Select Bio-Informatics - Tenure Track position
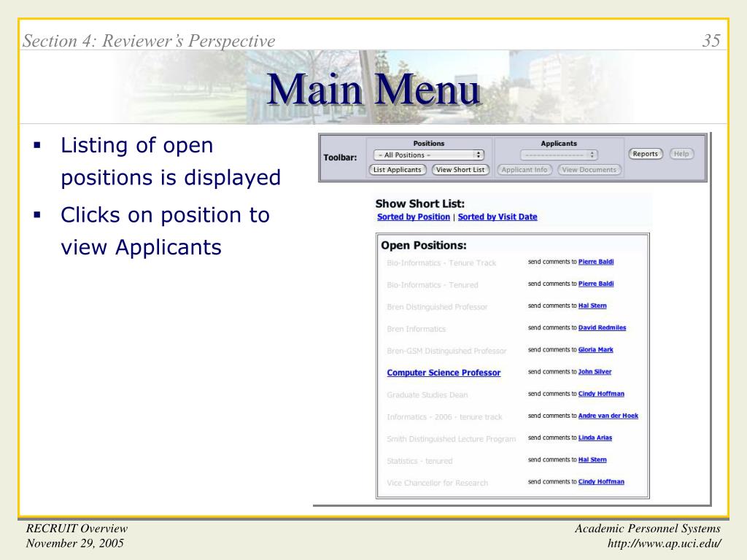 (x=441, y=262)
